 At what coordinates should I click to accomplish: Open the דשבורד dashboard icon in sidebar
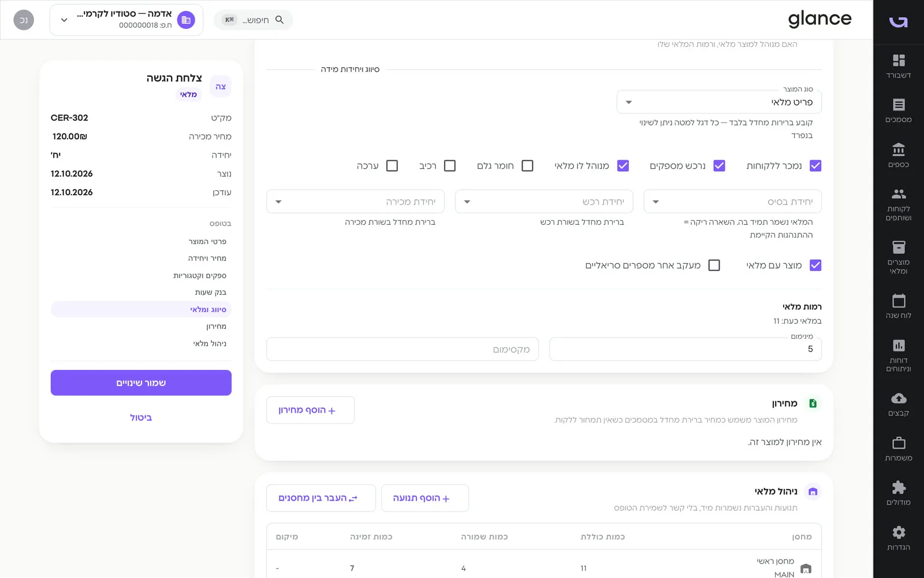[899, 66]
